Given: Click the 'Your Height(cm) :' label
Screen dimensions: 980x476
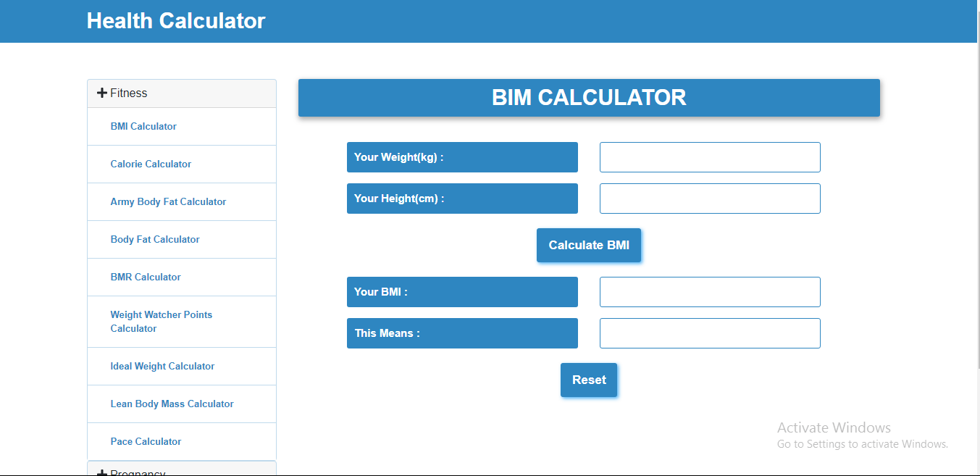Looking at the screenshot, I should tap(462, 199).
